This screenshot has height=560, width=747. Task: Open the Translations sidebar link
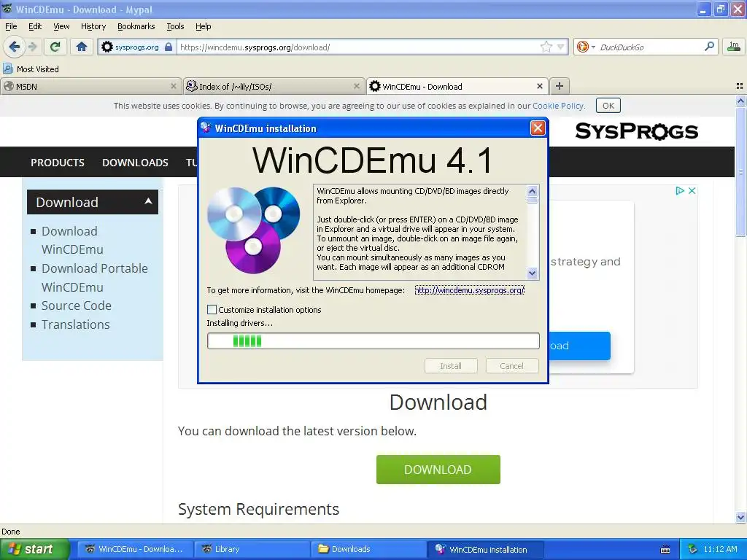click(75, 324)
